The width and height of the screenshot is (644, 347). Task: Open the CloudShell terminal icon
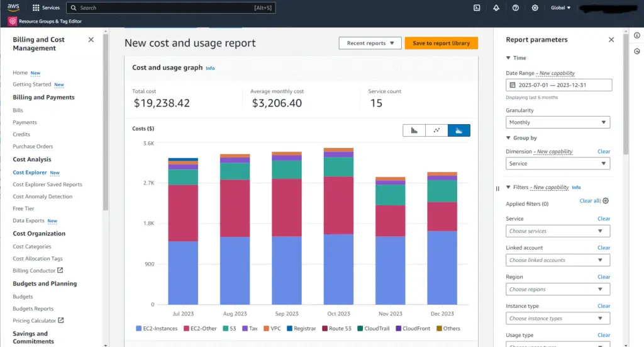tap(477, 8)
